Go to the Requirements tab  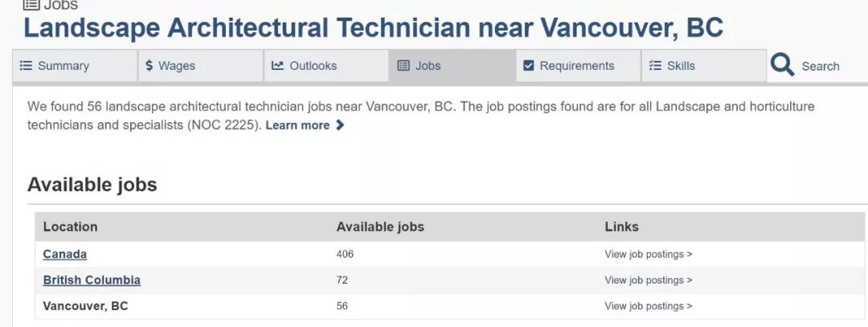579,66
